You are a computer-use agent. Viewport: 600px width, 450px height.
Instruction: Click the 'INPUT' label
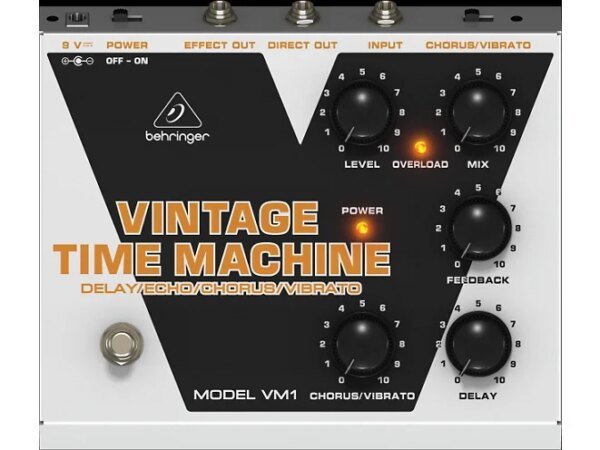coord(385,45)
